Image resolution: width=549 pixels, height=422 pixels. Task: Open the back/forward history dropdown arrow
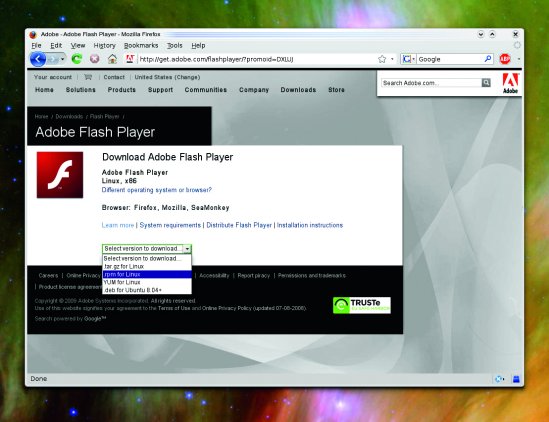63,59
